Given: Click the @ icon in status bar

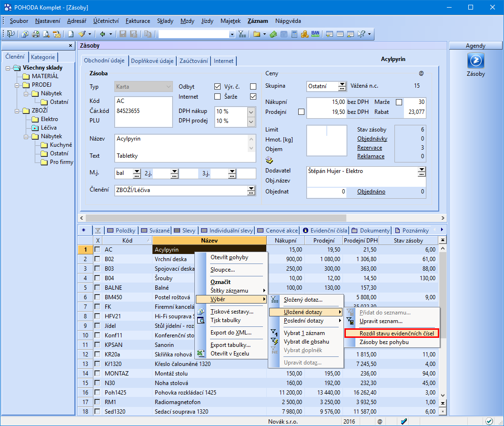Looking at the screenshot, I should pyautogui.click(x=380, y=422).
